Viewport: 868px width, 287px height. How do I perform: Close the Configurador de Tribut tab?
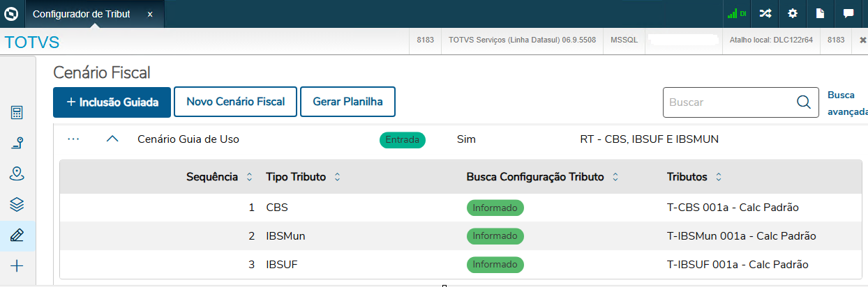(150, 14)
